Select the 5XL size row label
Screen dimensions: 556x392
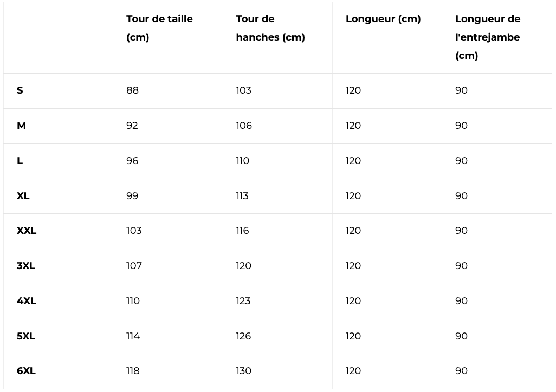click(x=26, y=336)
